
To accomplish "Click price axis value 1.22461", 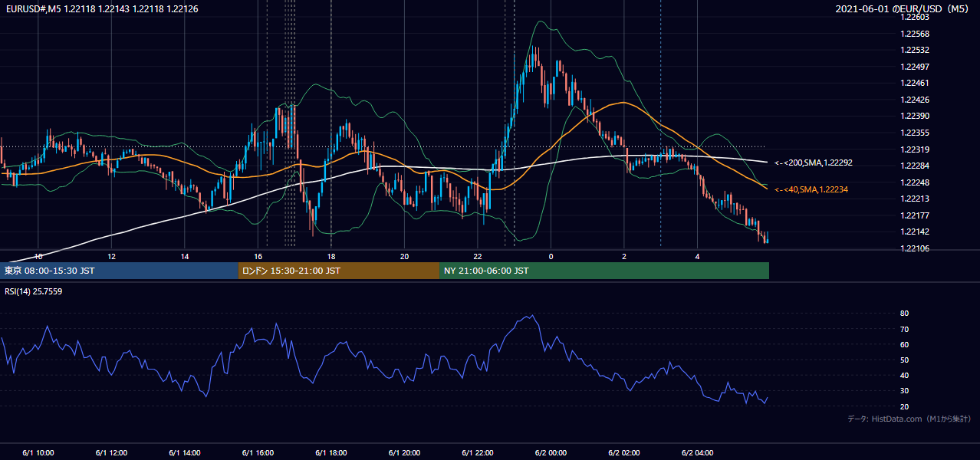I will [x=915, y=83].
